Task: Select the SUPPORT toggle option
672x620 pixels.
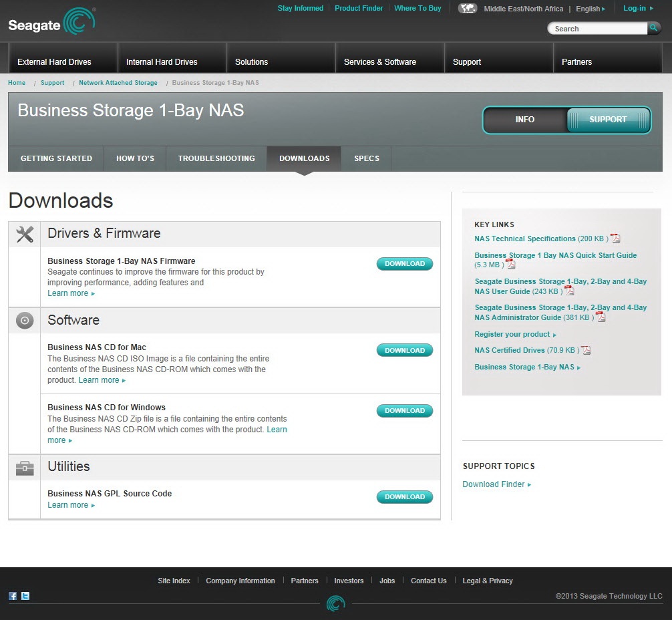Action: (608, 120)
